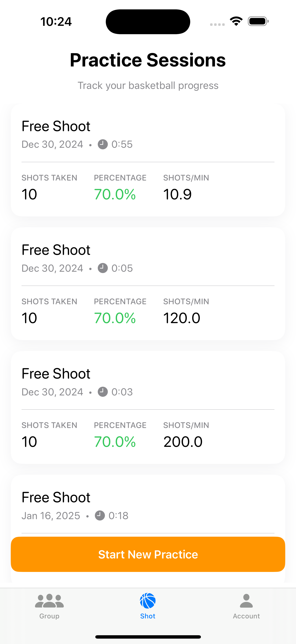Tap the Wi-Fi status icon
This screenshot has width=296, height=644.
click(236, 21)
